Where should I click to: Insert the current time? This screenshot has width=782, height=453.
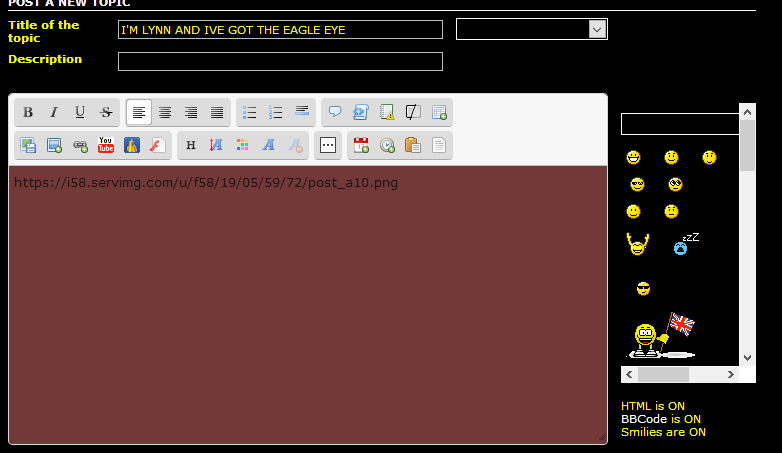[x=387, y=145]
